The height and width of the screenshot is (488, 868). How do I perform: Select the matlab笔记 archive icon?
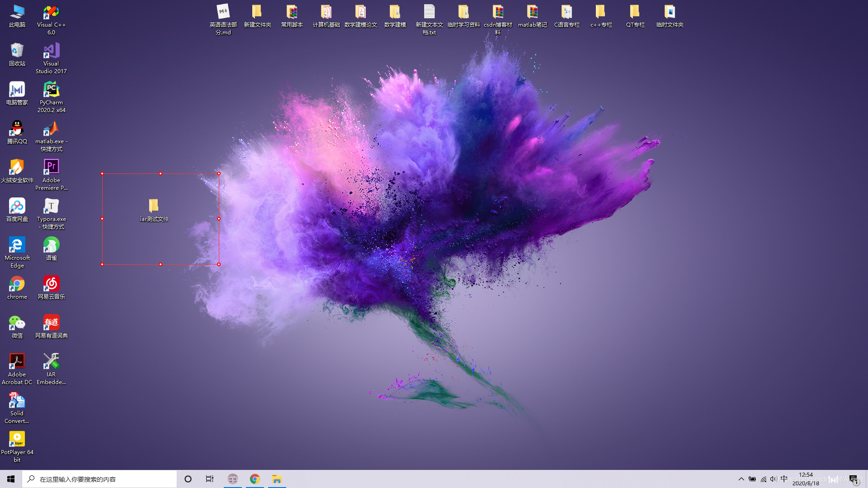pyautogui.click(x=533, y=16)
